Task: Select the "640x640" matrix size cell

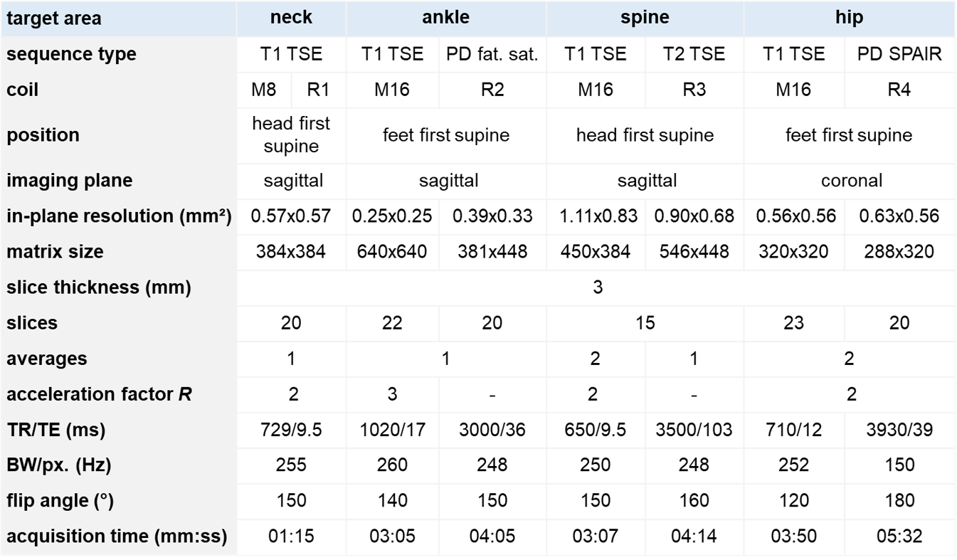Action: (392, 252)
